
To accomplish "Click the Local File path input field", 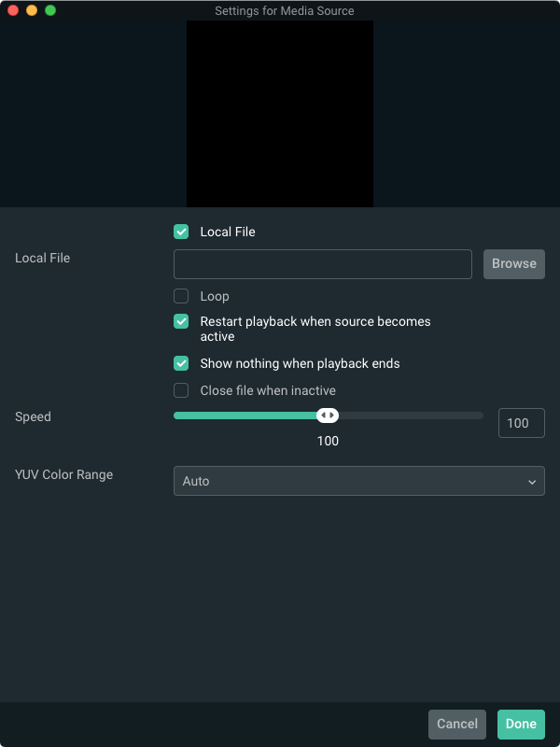I will click(322, 264).
